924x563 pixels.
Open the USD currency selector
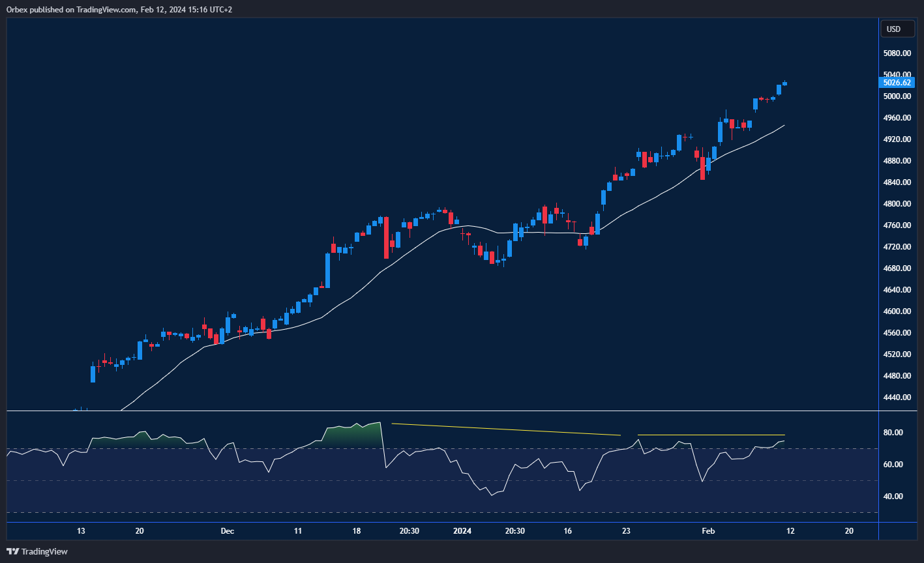pos(897,29)
